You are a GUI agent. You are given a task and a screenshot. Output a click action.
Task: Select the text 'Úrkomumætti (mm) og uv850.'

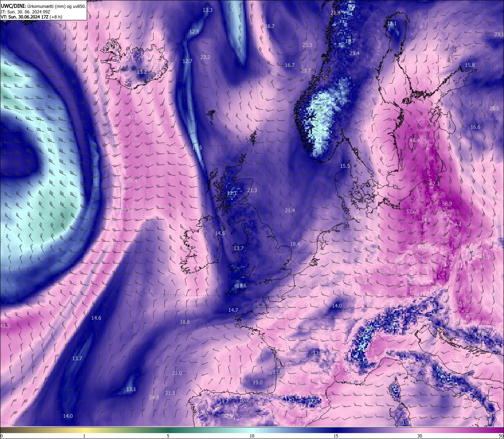[56, 6]
